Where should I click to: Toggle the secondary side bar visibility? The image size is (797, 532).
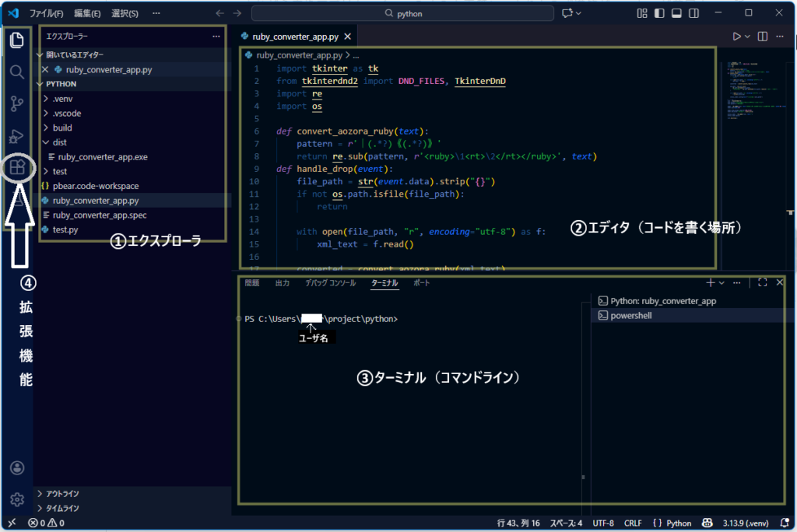click(x=693, y=13)
